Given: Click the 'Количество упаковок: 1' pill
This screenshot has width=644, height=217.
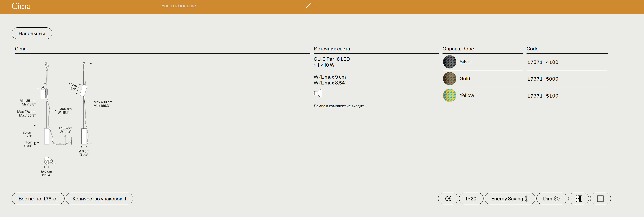Looking at the screenshot, I should pos(99,198).
